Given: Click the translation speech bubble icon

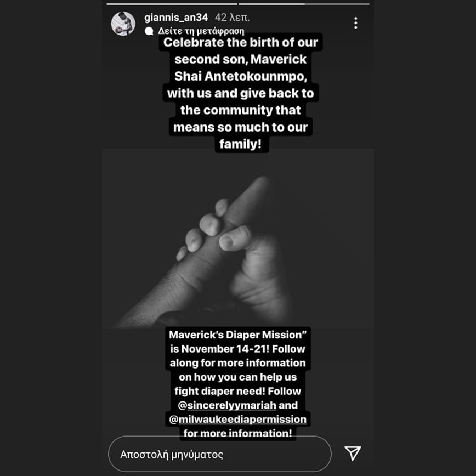Looking at the screenshot, I should [x=149, y=31].
